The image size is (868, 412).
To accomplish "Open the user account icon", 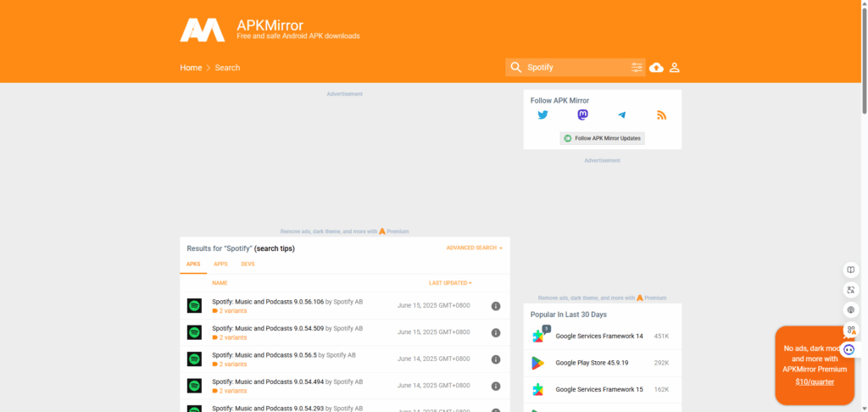I will tap(674, 68).
